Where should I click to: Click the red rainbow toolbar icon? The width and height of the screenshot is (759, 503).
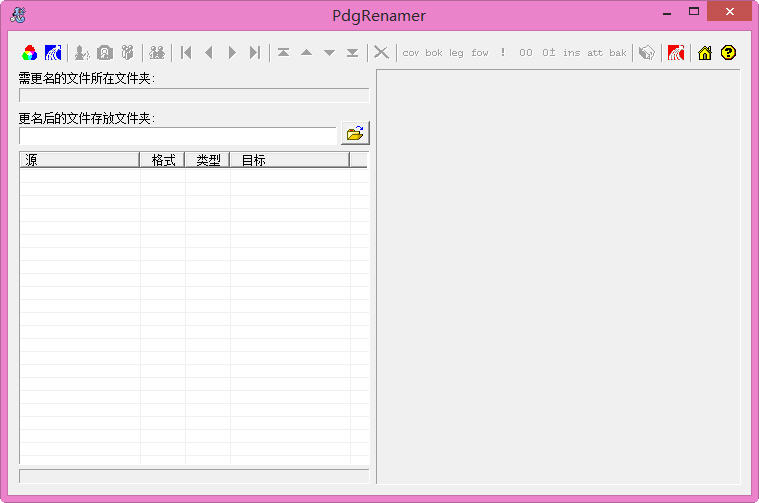[676, 53]
